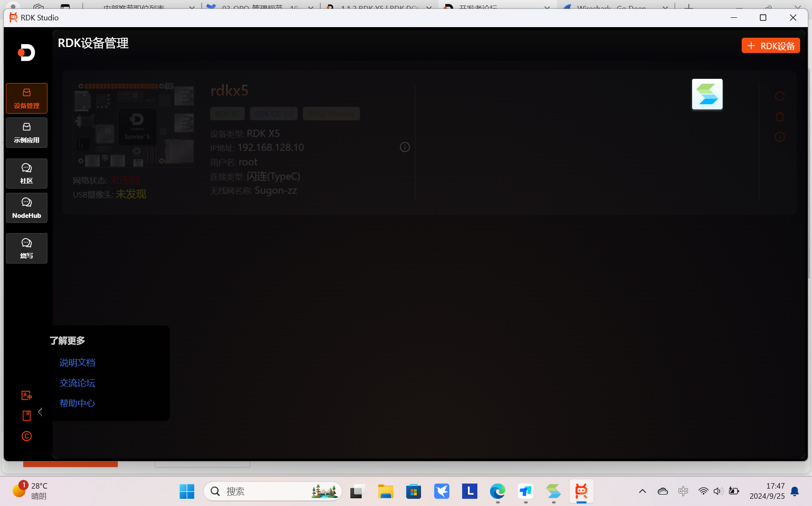Click the RDK Studio taskbar icon
This screenshot has height=506, width=812.
(582, 492)
